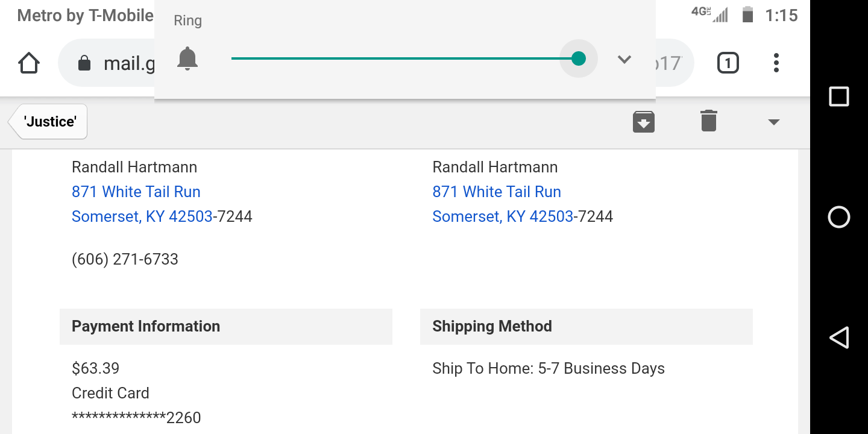Tap shipping Somerset, KY 42503 link
Viewport: 868px width, 434px height.
(503, 216)
